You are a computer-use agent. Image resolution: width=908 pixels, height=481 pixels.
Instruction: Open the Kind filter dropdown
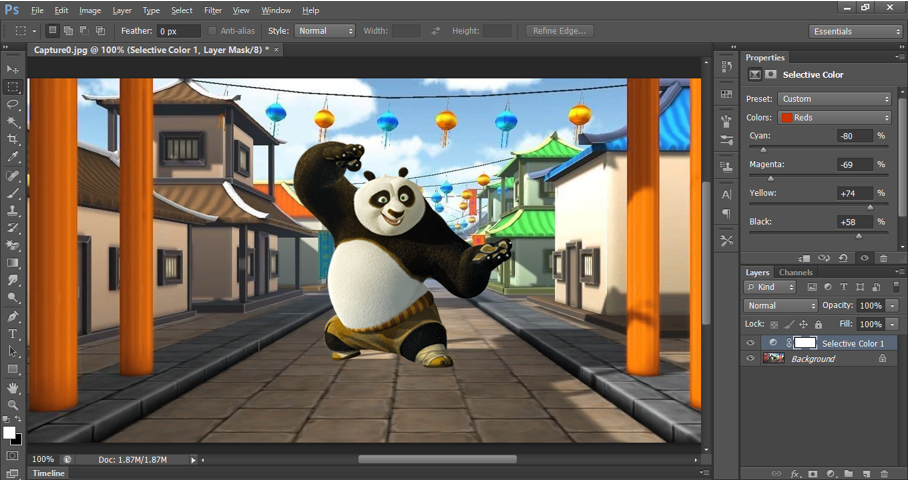click(770, 287)
